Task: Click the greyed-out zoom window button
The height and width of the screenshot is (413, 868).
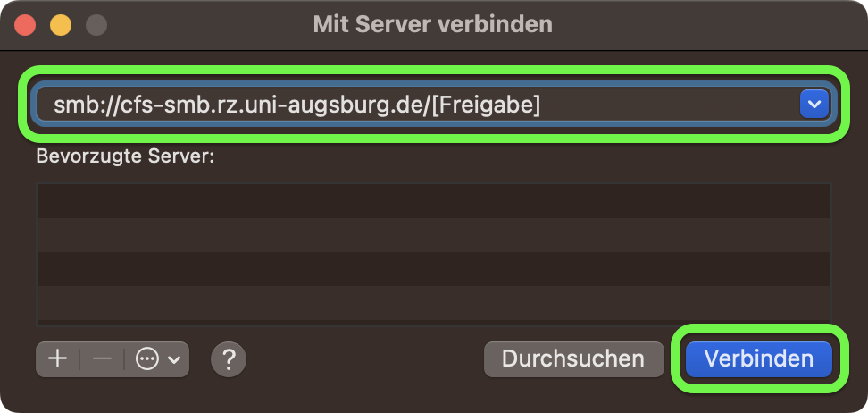Action: tap(96, 25)
